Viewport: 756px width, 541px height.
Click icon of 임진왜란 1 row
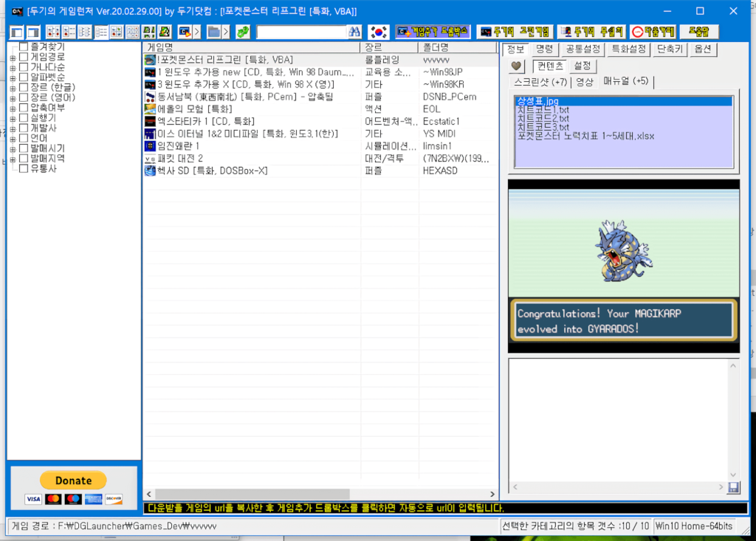tap(150, 145)
